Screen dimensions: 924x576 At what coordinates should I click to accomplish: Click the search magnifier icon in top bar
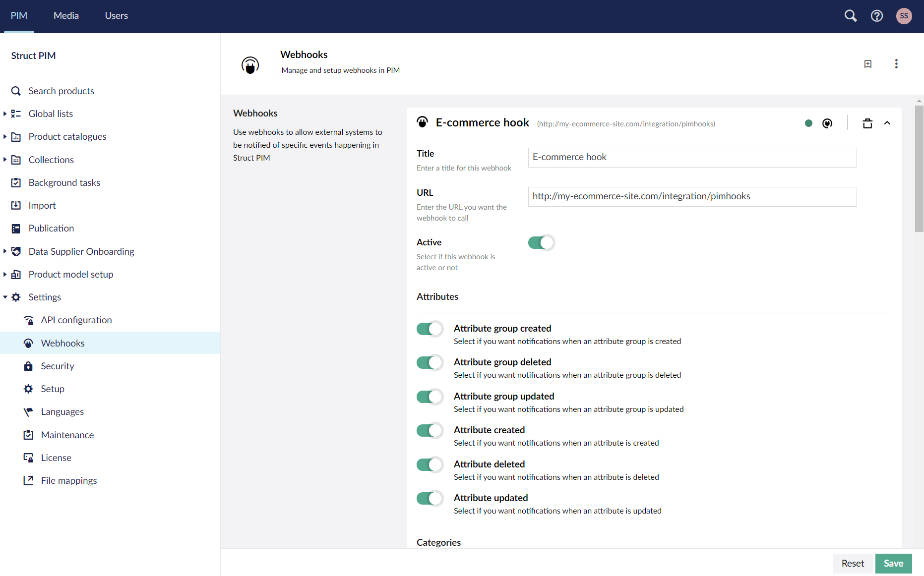pos(851,16)
